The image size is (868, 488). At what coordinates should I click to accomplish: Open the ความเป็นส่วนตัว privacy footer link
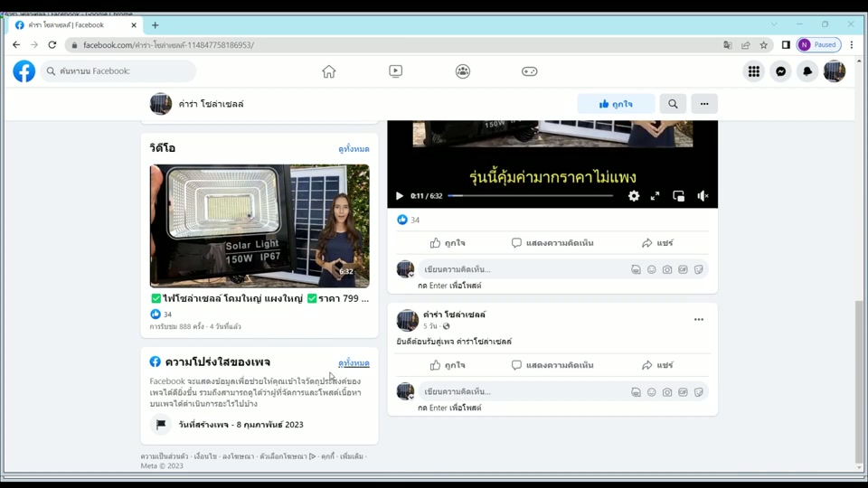pyautogui.click(x=165, y=456)
